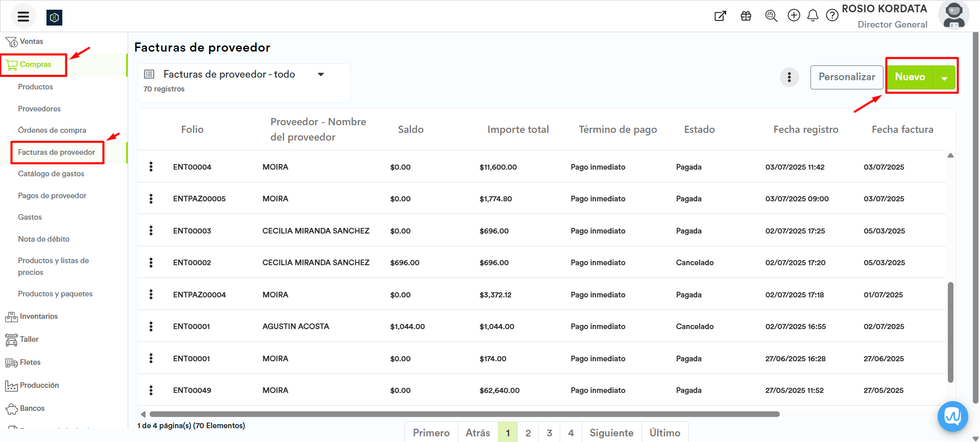
Task: Select Órdenes de compra in sidebar
Action: (x=52, y=130)
